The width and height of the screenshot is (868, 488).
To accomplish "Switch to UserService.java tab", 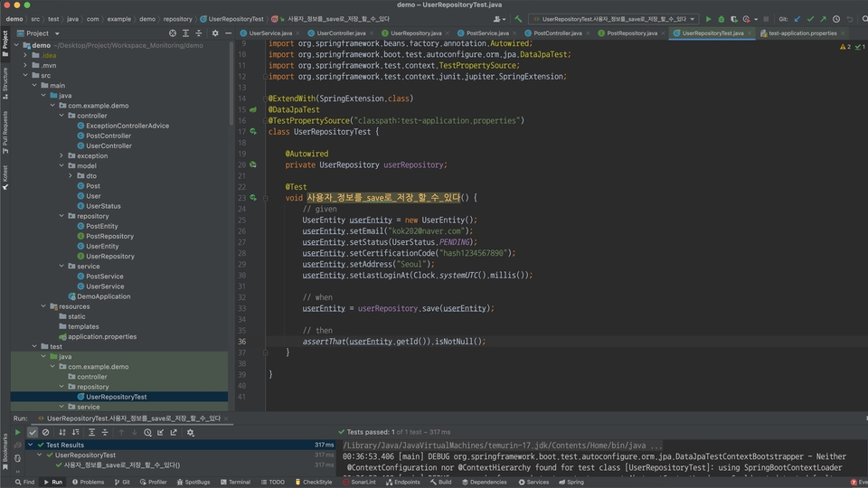I will [x=270, y=33].
